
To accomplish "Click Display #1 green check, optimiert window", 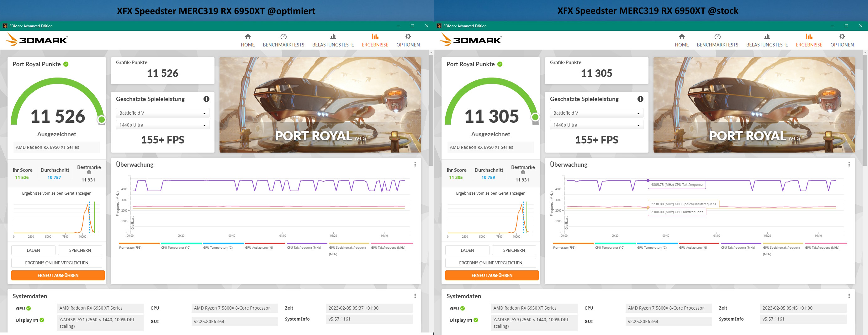I will [42, 320].
